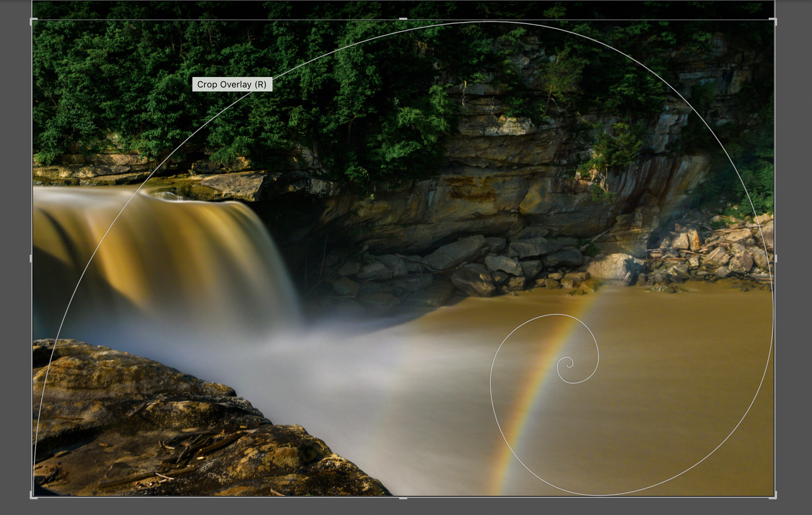Click the center of the golden spiral overlay
The image size is (812, 515).
tap(569, 364)
